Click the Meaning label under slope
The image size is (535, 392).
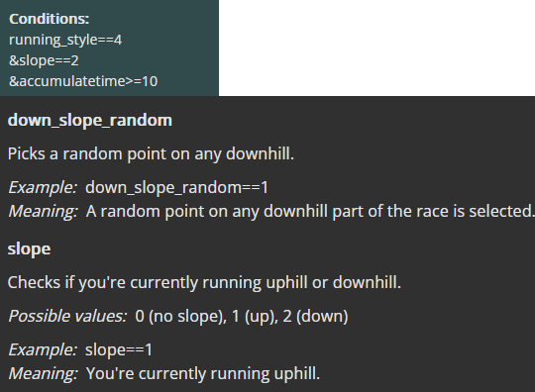43,373
